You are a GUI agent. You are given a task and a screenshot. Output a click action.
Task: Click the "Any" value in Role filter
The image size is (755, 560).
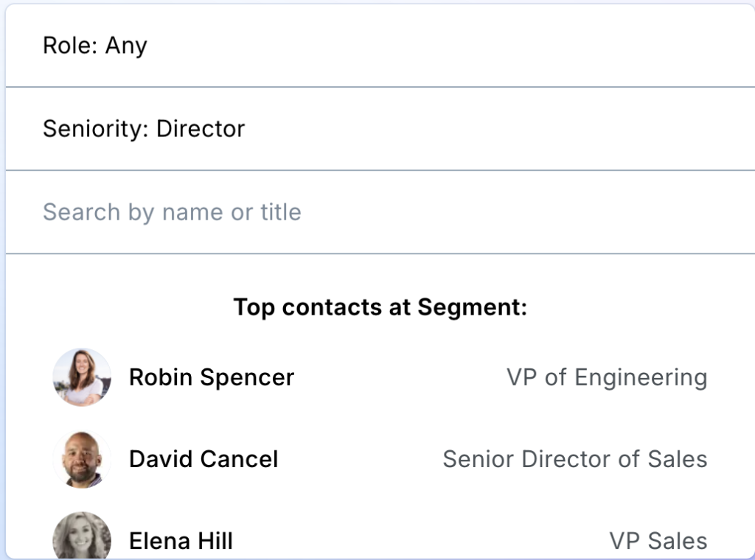click(126, 46)
